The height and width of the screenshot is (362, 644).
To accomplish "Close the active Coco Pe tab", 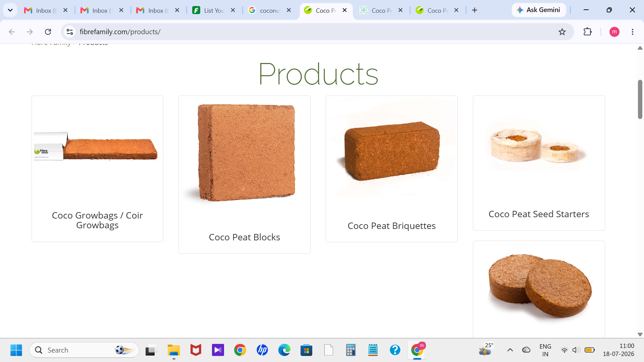I will click(344, 10).
